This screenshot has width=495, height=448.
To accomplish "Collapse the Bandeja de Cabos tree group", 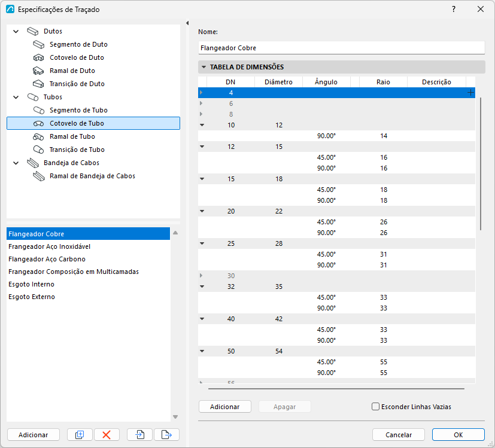I will [x=16, y=163].
